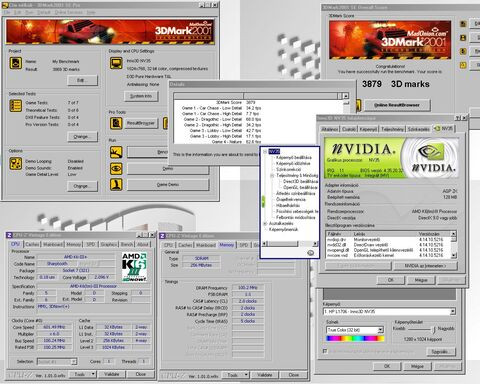
Task: Select Direct3D beállítása in flyout tree
Action: [x=300, y=181]
